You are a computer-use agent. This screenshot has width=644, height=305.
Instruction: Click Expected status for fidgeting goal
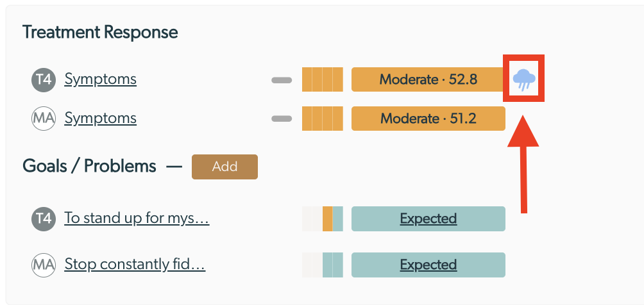(428, 265)
